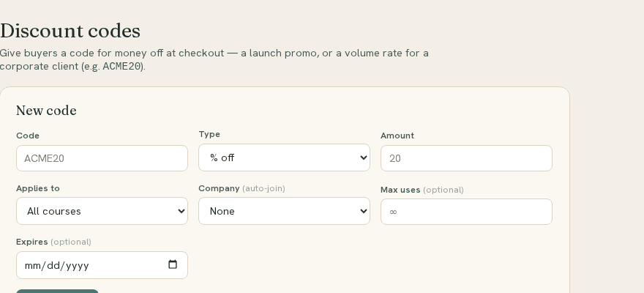This screenshot has width=644, height=293.
Task: Click the description text mentioning launch promo
Action: [x=214, y=59]
